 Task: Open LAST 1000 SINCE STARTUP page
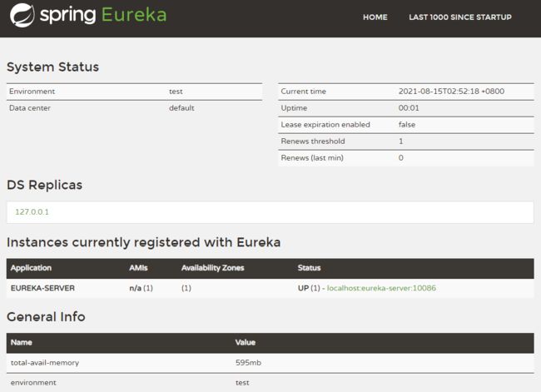tap(460, 17)
